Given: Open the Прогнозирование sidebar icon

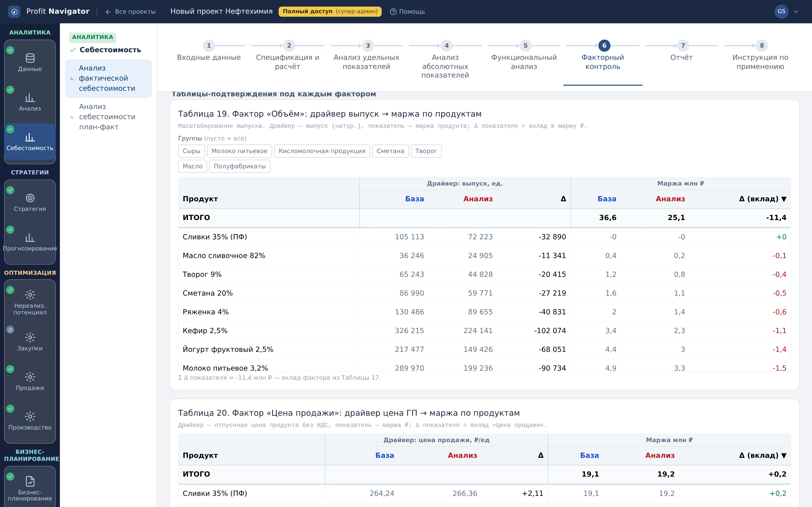Looking at the screenshot, I should 30,238.
